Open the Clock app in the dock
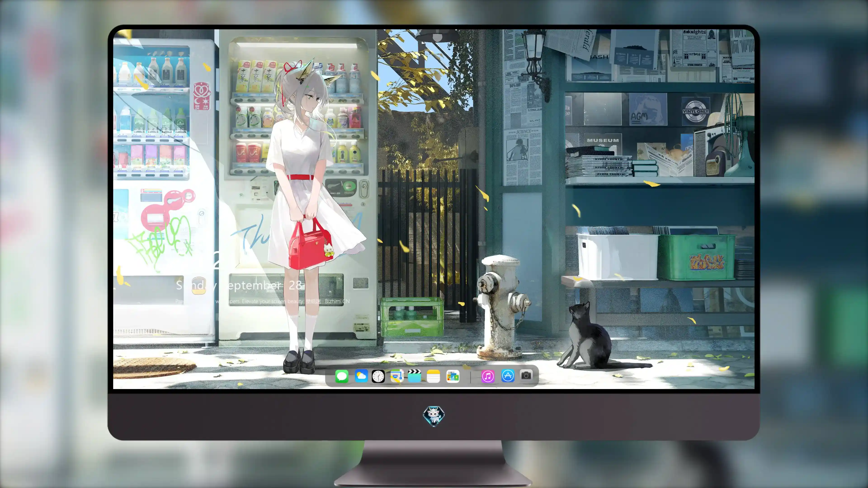Image resolution: width=868 pixels, height=488 pixels. tap(378, 376)
